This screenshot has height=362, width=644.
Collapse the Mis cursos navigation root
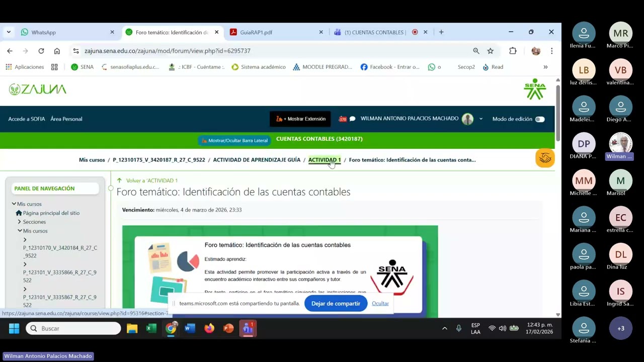click(14, 204)
